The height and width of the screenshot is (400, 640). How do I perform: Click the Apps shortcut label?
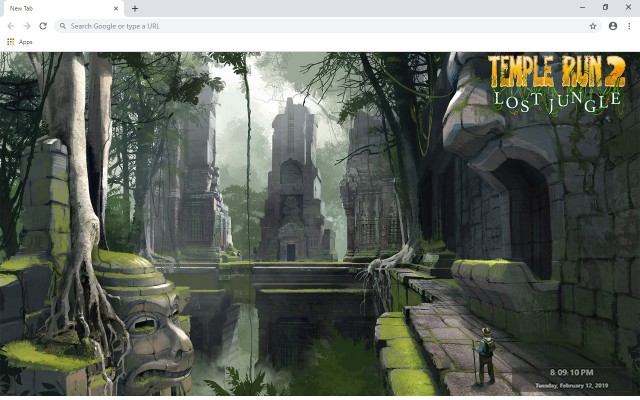pos(25,42)
